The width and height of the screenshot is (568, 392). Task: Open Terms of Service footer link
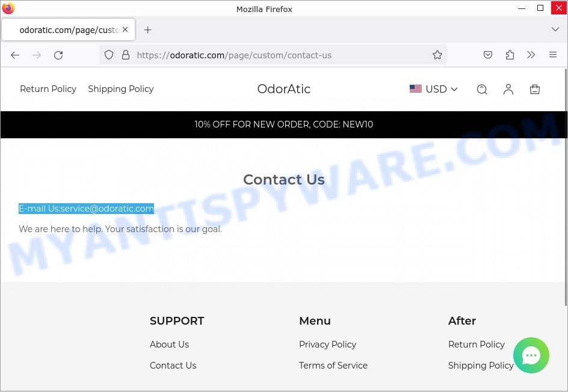tap(333, 365)
